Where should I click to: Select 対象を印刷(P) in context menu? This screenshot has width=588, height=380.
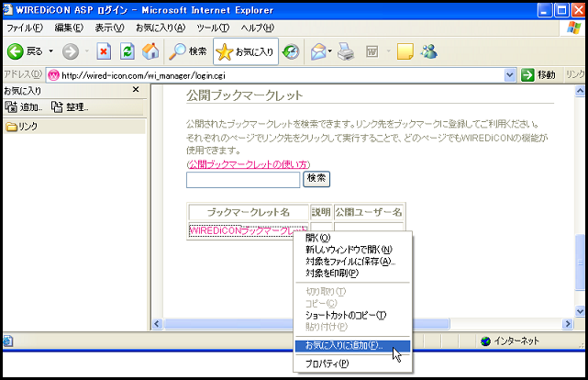[x=352, y=274]
